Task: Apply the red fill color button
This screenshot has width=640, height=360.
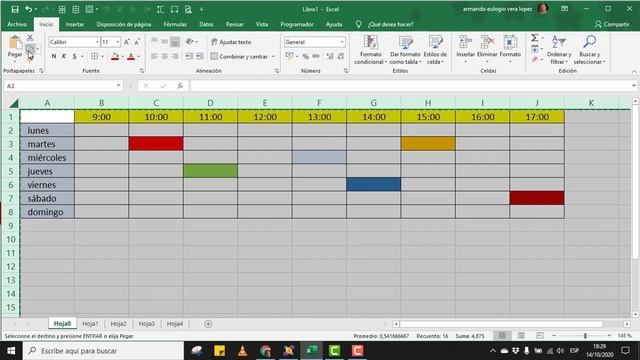Action: 115,56
